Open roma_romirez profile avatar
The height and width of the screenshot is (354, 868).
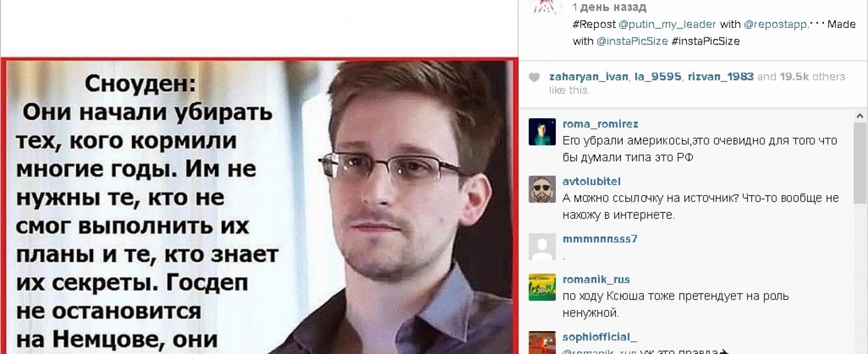pos(542,132)
